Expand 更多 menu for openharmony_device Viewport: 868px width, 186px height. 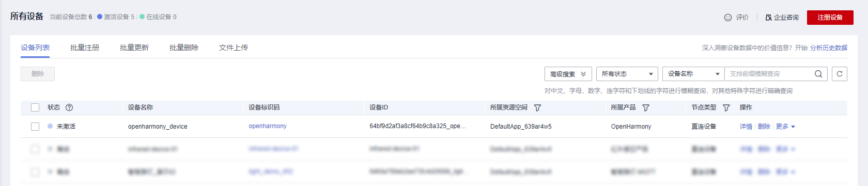tap(785, 127)
